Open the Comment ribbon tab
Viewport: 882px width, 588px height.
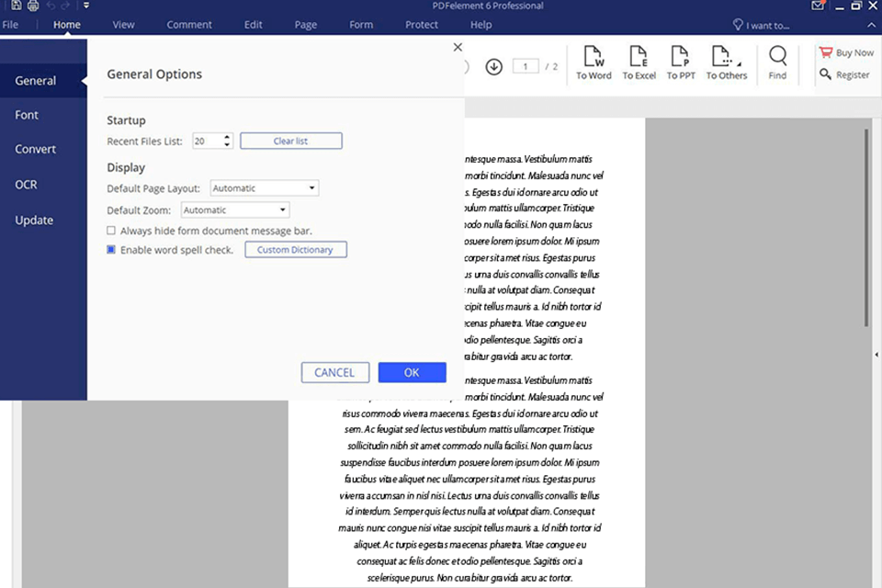click(x=189, y=25)
